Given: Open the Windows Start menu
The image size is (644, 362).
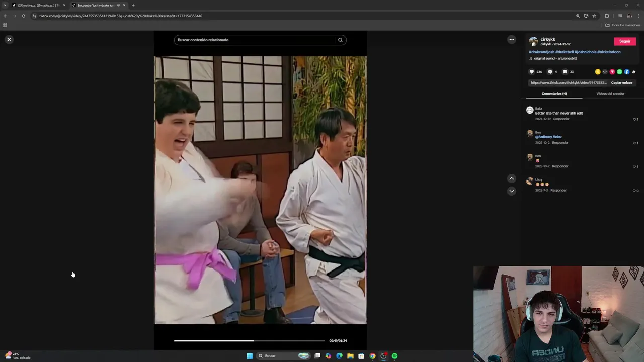Looking at the screenshot, I should coord(250,356).
